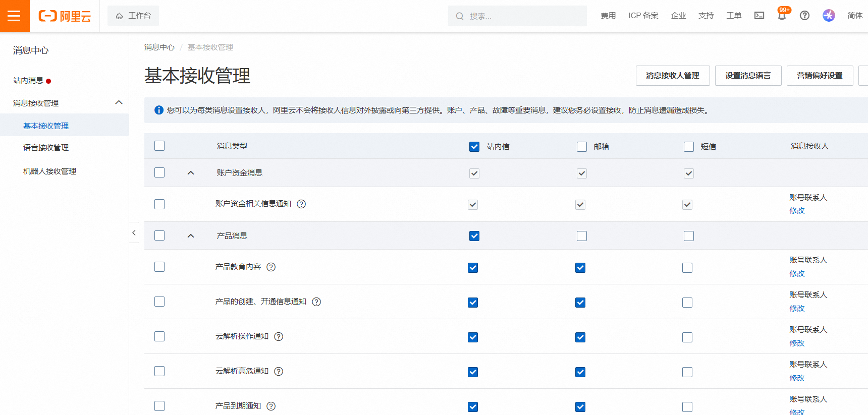Collapse the 消息接收管理 sidebar section

coord(119,102)
